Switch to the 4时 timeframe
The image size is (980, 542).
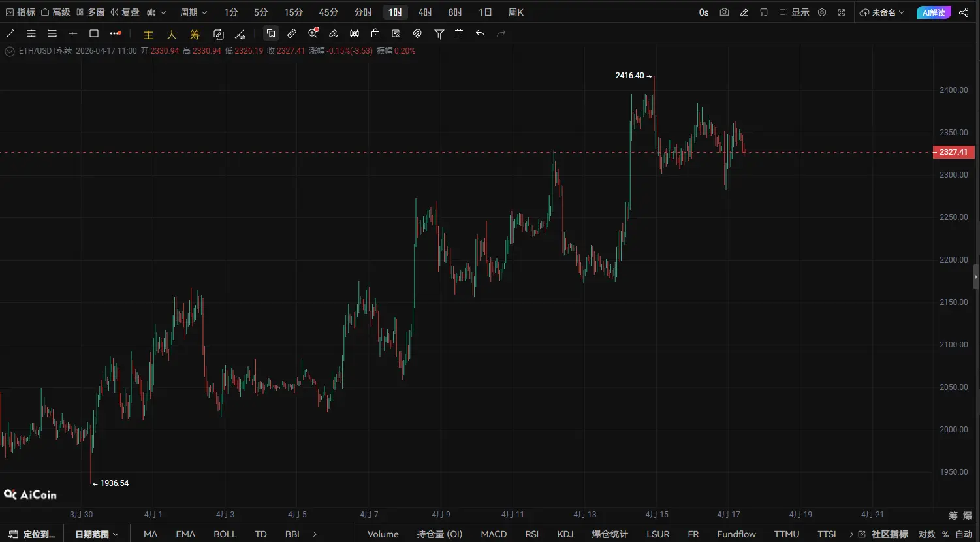coord(425,12)
